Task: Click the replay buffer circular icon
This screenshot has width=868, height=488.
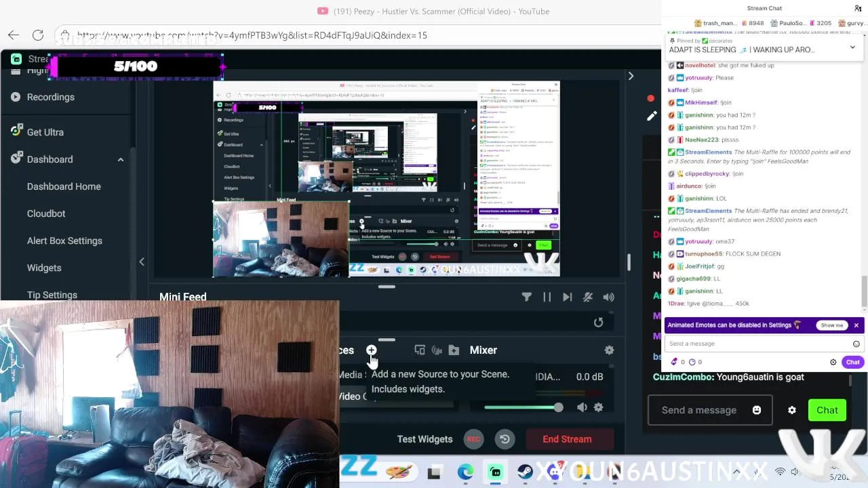Action: pos(505,439)
